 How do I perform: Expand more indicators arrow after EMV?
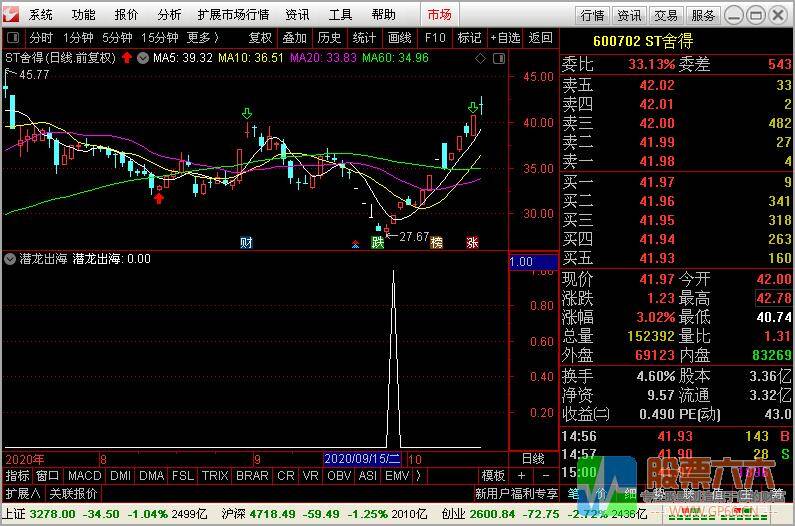click(419, 476)
